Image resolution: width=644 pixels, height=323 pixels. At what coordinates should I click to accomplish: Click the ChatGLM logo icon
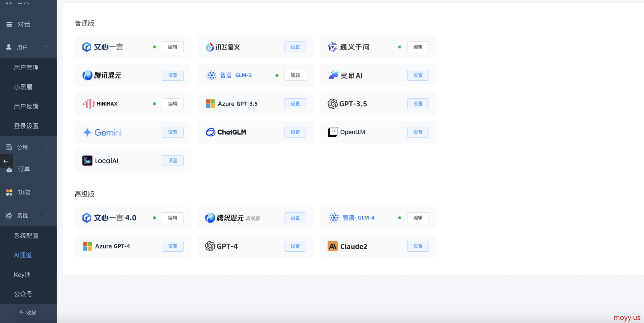(x=210, y=132)
